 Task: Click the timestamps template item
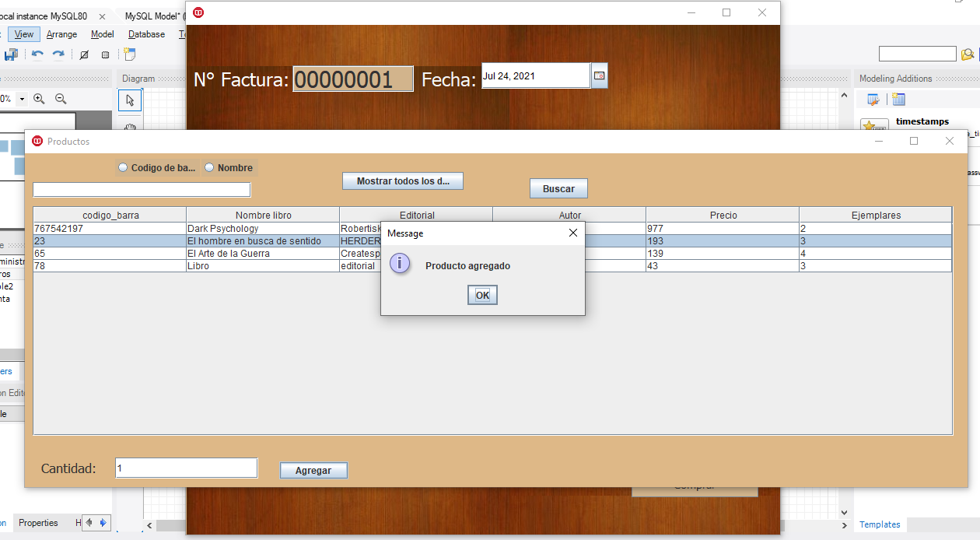tap(922, 121)
